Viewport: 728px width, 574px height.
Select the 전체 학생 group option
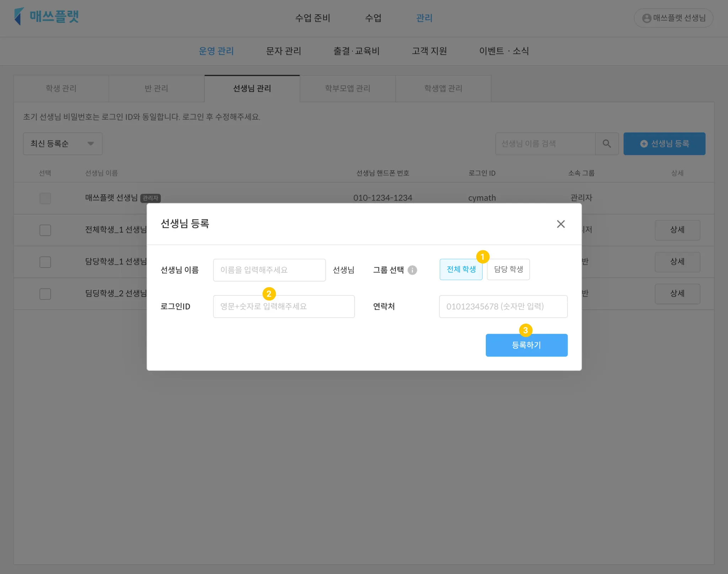point(461,269)
